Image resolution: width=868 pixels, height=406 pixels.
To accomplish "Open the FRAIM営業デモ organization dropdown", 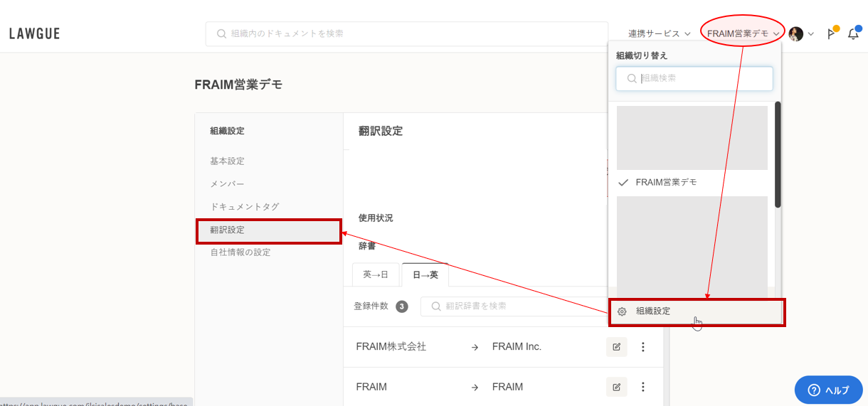I will tap(743, 33).
